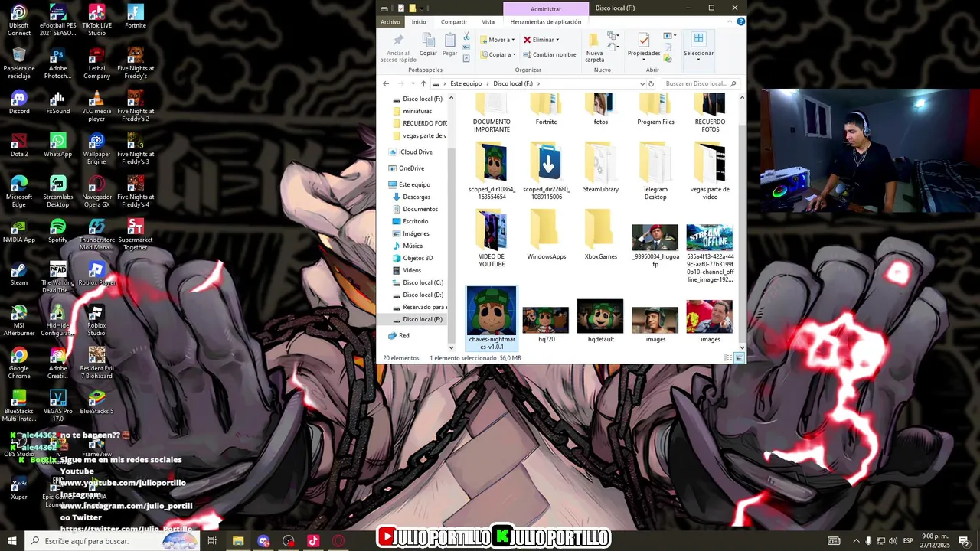Image resolution: width=980 pixels, height=551 pixels.
Task: Open address bar history dropdown chevron
Action: [x=642, y=83]
